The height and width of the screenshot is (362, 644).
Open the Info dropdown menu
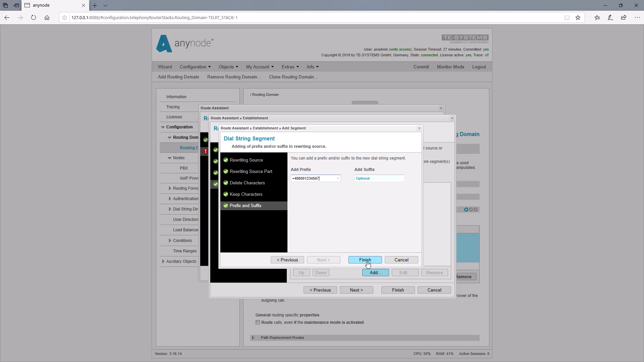[313, 67]
